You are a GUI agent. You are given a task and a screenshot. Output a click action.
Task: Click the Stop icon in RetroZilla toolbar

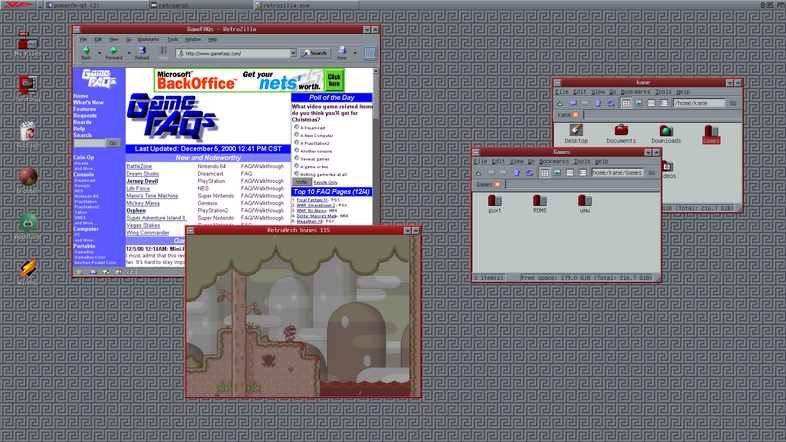[x=163, y=52]
